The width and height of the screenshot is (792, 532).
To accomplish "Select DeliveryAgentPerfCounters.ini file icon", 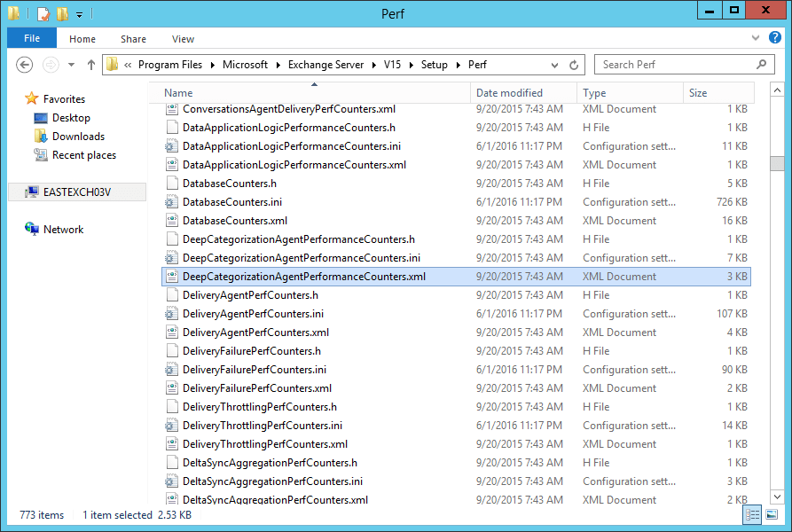I will pos(172,314).
